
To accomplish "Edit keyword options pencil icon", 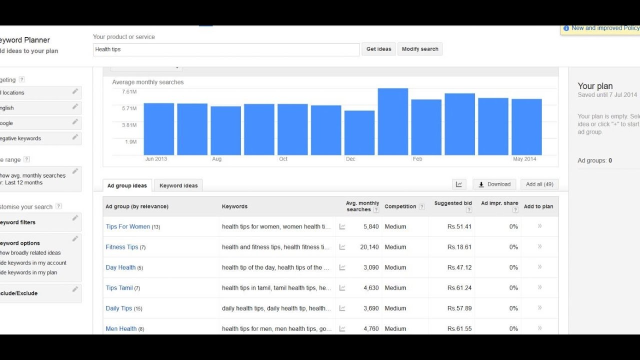I will coord(75,238).
